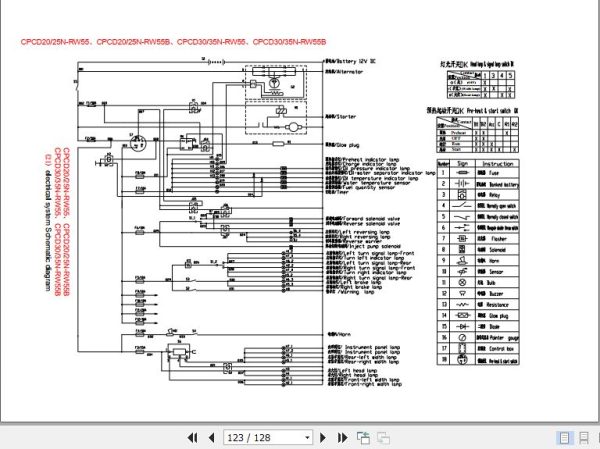Click the previous view navigation icon
Viewport: 600px width, 449px height.
[x=363, y=438]
